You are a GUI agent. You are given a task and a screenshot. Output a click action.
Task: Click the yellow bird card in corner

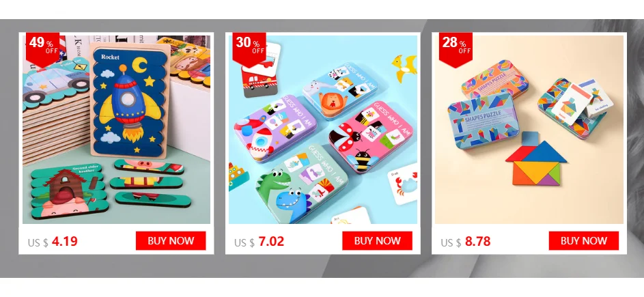[x=404, y=67]
